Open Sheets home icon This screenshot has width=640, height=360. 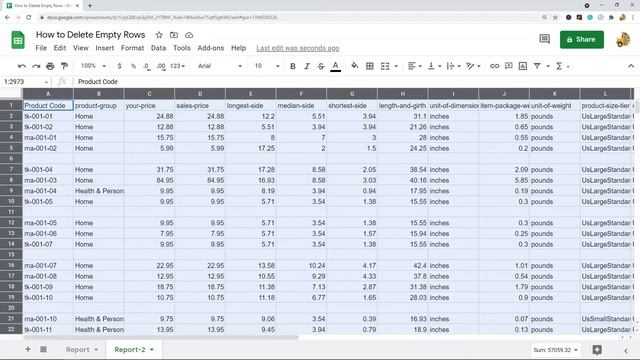[x=18, y=40]
